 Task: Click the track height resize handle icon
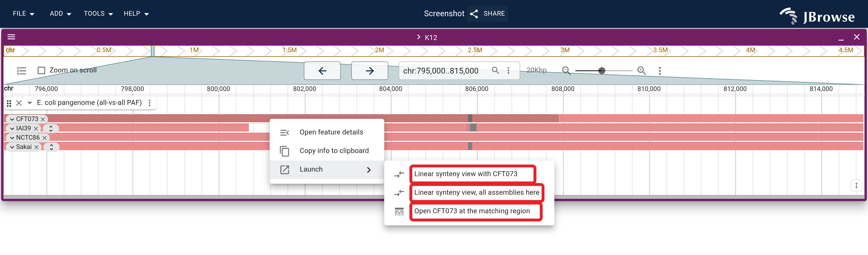(x=856, y=185)
